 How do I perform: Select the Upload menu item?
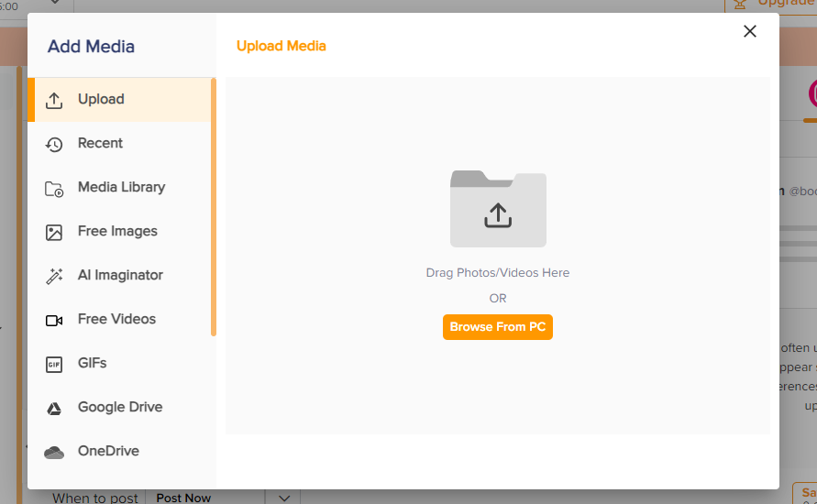pyautogui.click(x=120, y=100)
